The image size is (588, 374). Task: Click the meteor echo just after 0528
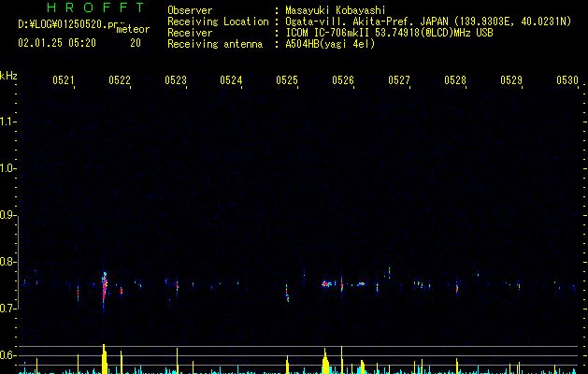(457, 288)
